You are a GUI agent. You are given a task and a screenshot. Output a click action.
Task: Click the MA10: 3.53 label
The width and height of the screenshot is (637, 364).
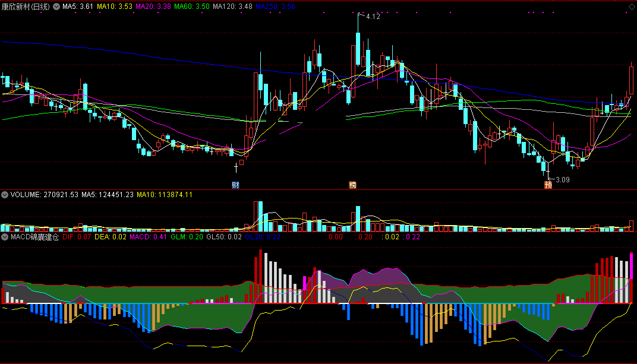click(115, 7)
